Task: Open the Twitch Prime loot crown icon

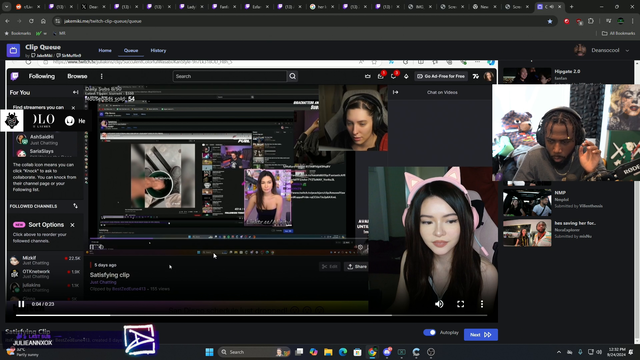Action: click(368, 76)
